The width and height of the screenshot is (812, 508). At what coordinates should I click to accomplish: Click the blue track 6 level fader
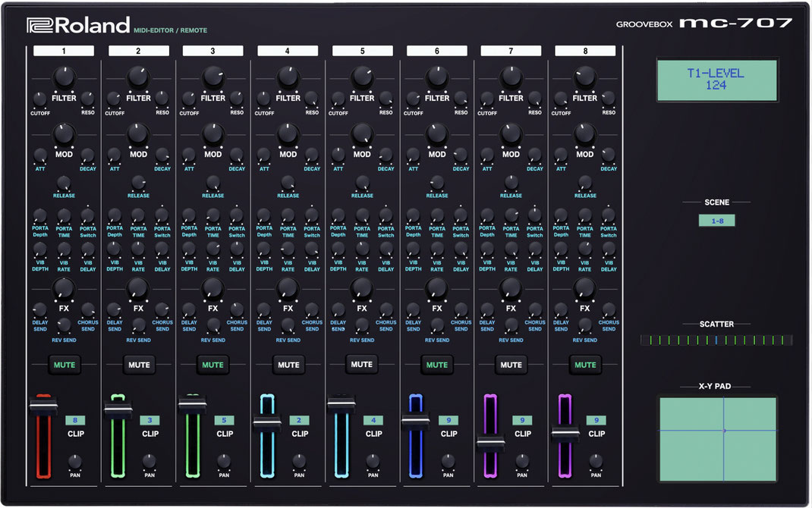point(415,421)
